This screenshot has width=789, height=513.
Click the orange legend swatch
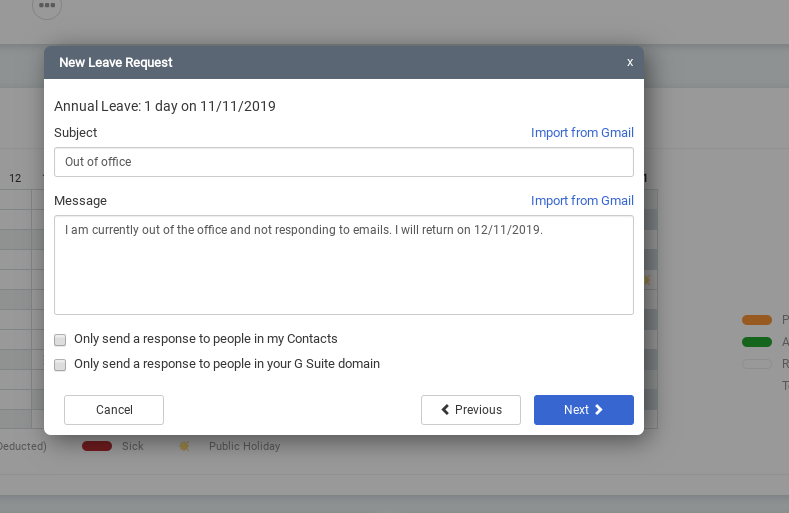(x=757, y=320)
